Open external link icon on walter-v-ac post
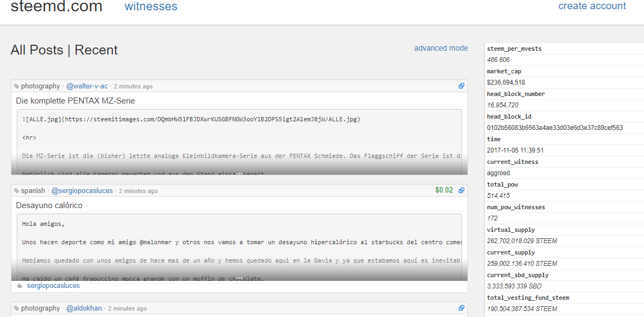 pos(462,86)
